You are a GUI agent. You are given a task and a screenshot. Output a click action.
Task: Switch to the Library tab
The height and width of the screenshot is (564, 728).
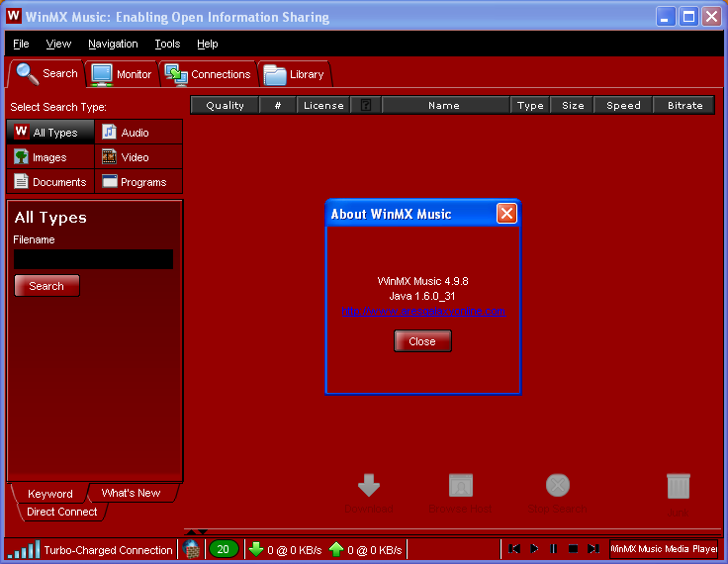pos(295,74)
